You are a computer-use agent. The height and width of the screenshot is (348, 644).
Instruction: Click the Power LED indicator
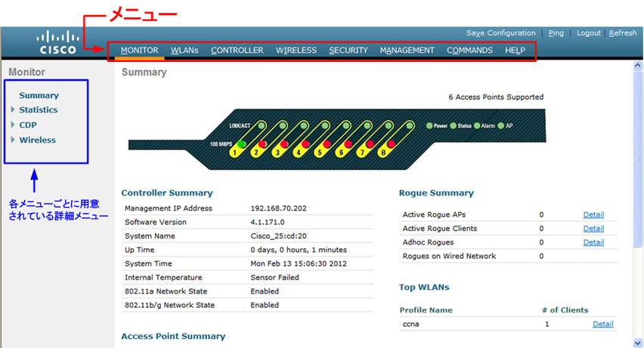coord(429,126)
